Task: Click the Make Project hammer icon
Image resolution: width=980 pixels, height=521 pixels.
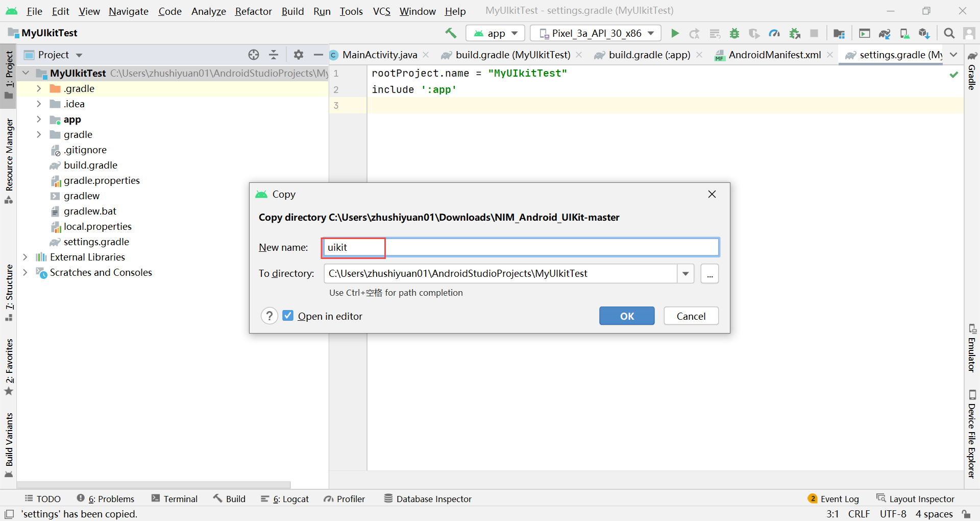Action: [x=451, y=33]
